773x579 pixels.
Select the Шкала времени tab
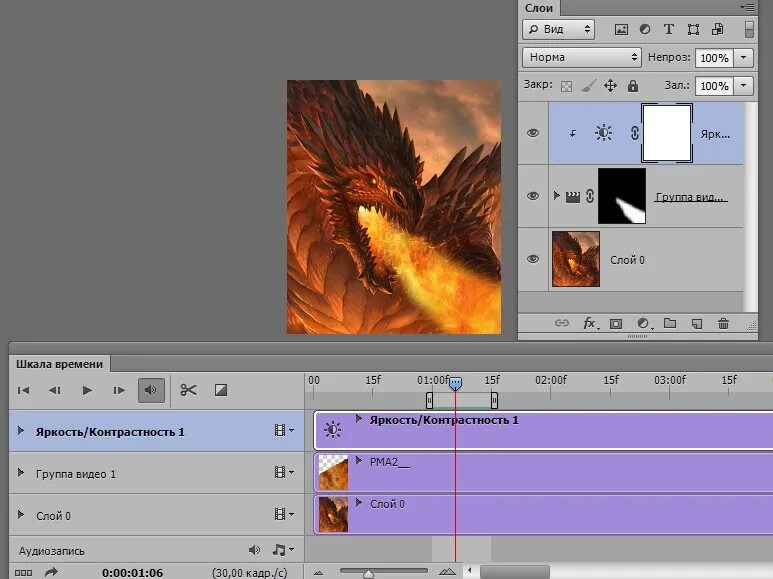pyautogui.click(x=60, y=364)
